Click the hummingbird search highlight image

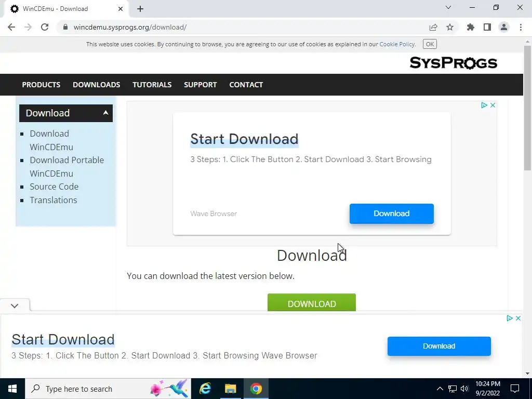[169, 389]
